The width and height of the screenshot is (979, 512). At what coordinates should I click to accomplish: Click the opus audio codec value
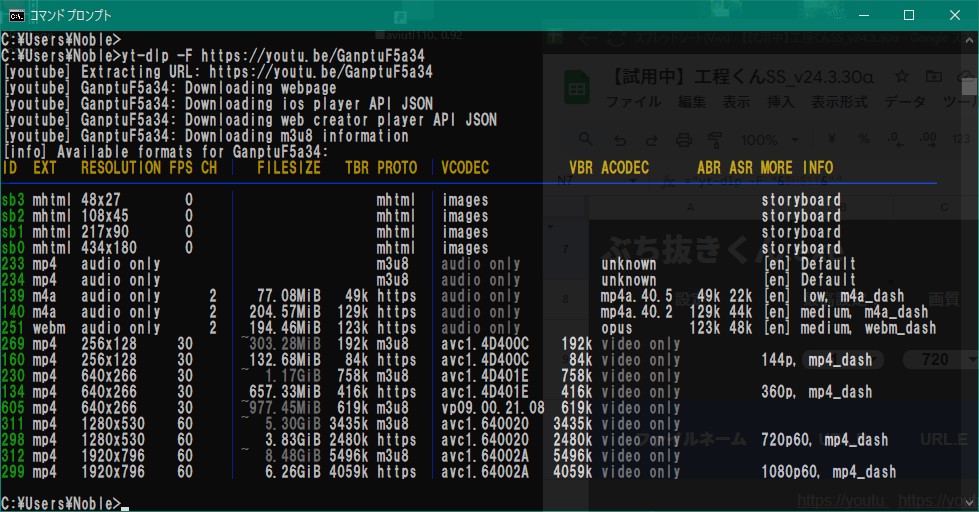(x=617, y=328)
